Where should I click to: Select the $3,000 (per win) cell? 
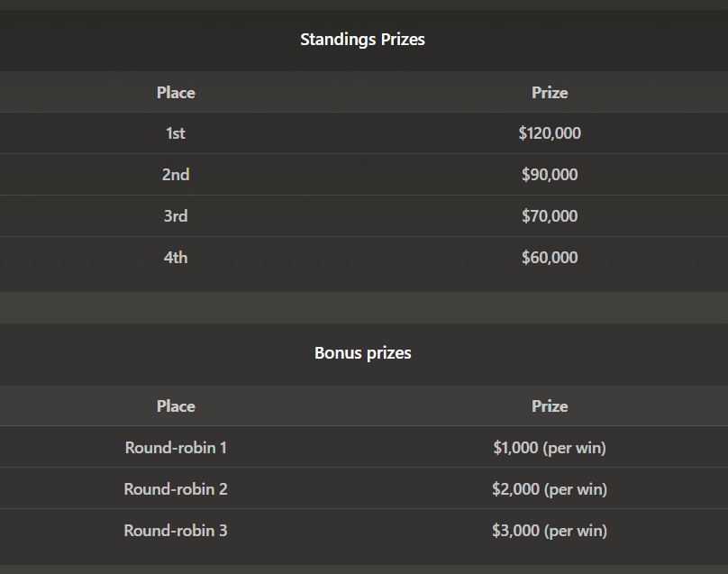[x=550, y=531]
